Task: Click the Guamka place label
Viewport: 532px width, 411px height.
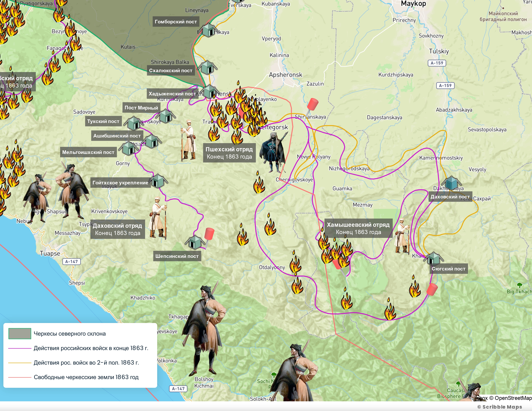Action: pos(342,188)
